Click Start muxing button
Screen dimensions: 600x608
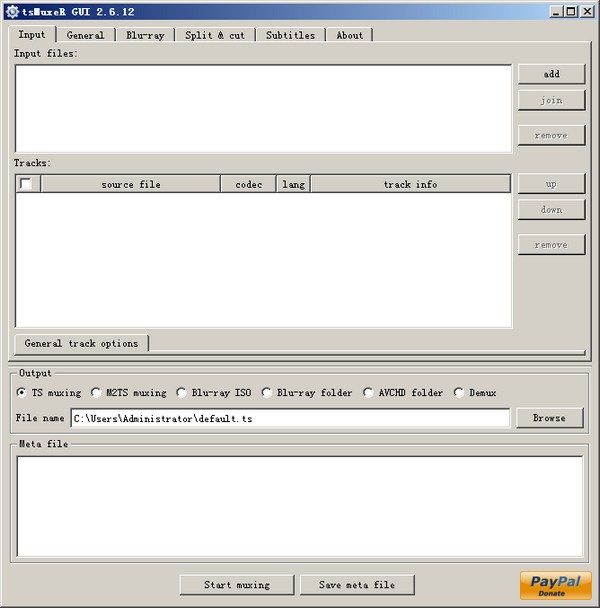[237, 585]
